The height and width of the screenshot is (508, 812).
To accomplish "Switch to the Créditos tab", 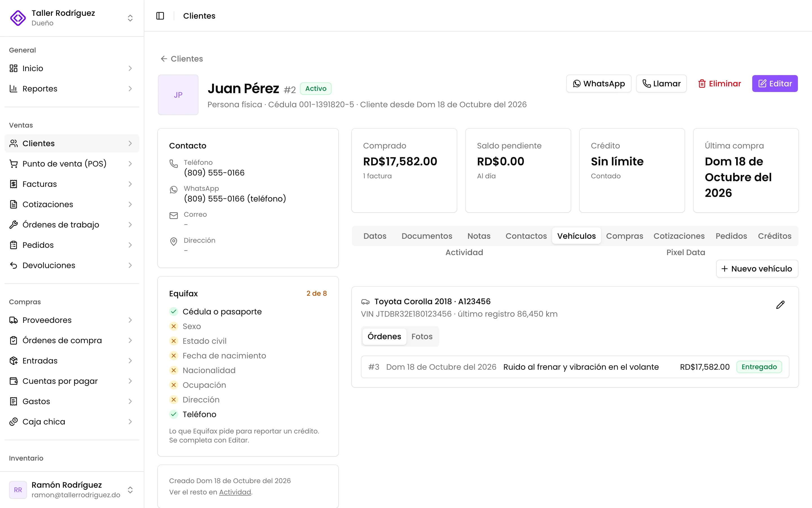I will (775, 236).
